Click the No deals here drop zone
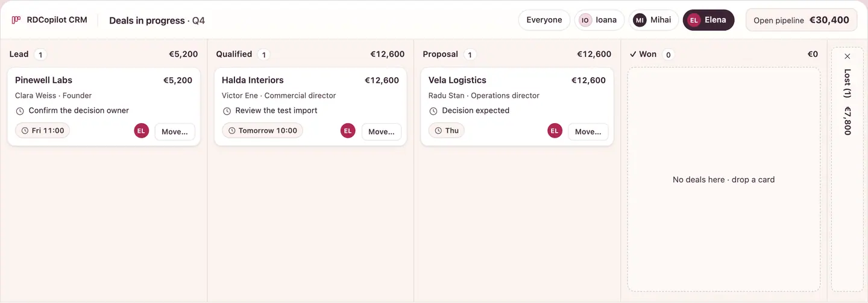 pyautogui.click(x=723, y=179)
